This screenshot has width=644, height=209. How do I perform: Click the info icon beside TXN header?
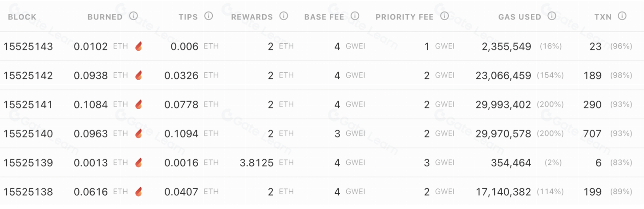622,16
